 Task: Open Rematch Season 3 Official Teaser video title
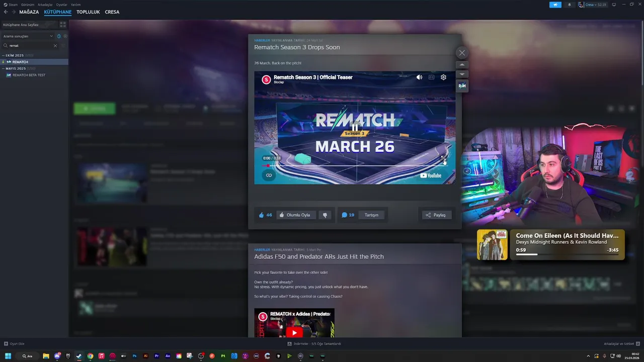(x=313, y=77)
